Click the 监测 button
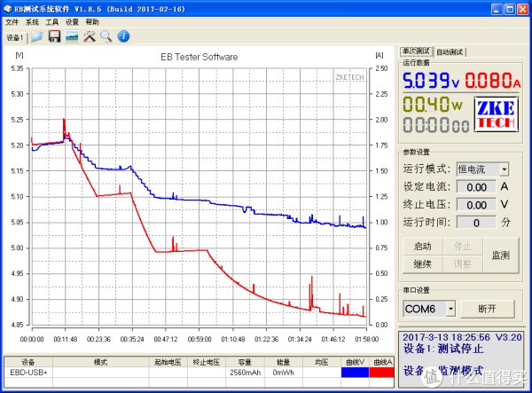532x393 pixels. pyautogui.click(x=501, y=255)
